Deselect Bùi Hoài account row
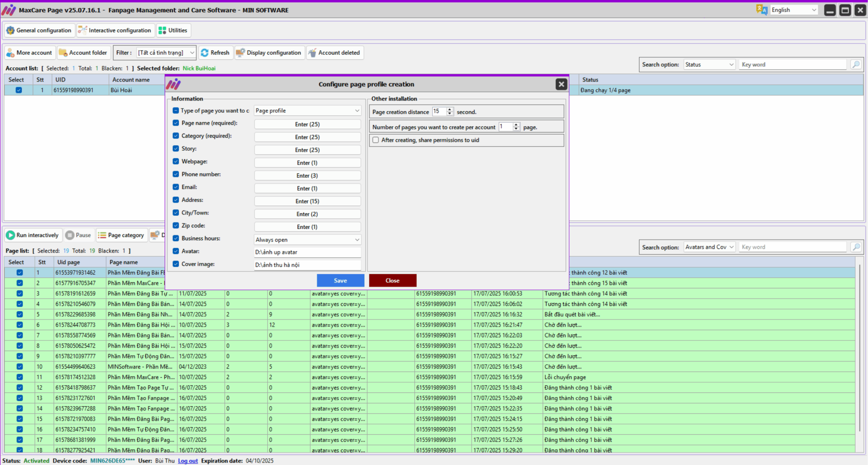Image resolution: width=868 pixels, height=465 pixels. [x=19, y=90]
